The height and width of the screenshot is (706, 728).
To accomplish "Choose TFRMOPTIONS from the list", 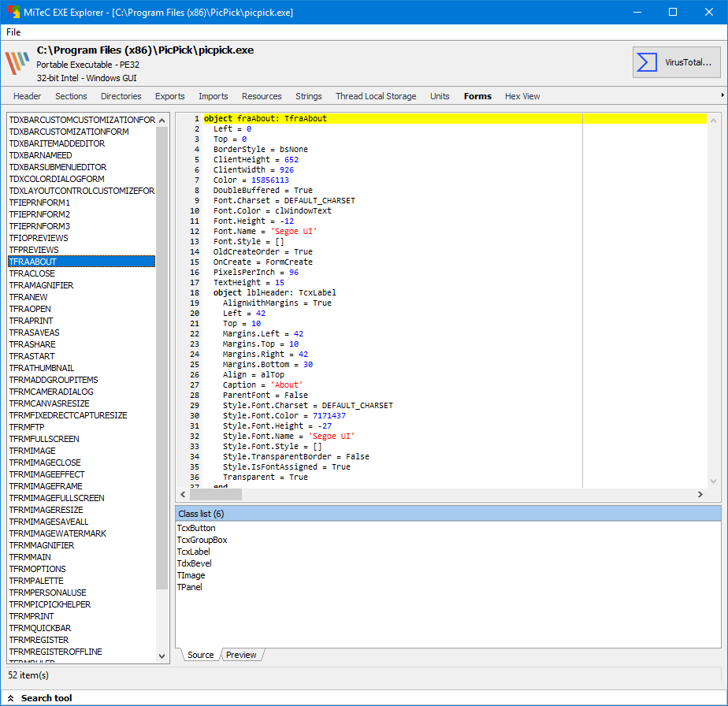I will 81,569.
